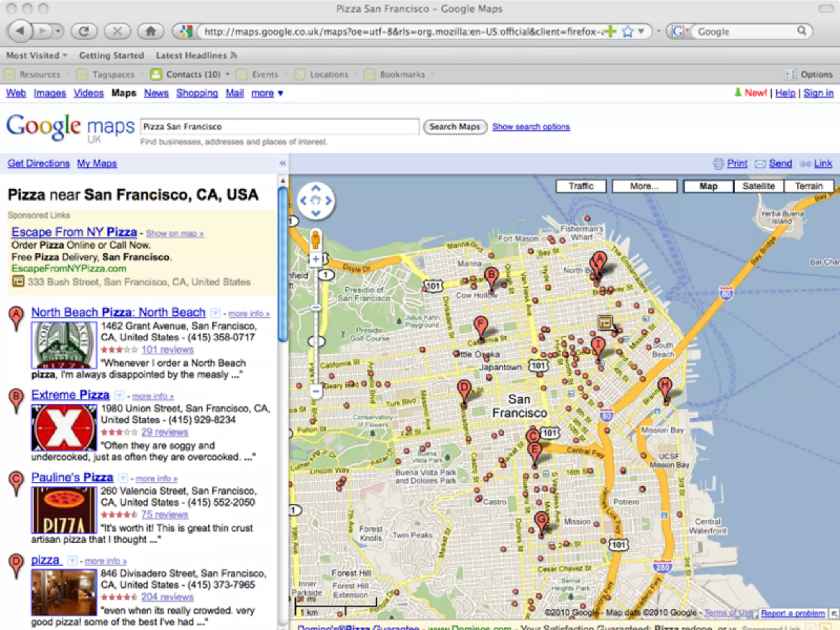The width and height of the screenshot is (840, 630).
Task: Click the browser home button
Action: pyautogui.click(x=151, y=31)
